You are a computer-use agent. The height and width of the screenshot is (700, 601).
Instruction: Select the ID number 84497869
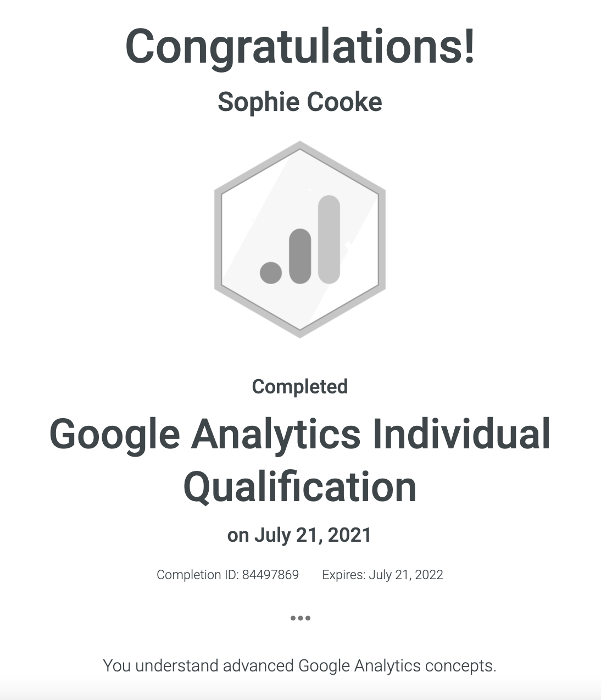pyautogui.click(x=270, y=575)
